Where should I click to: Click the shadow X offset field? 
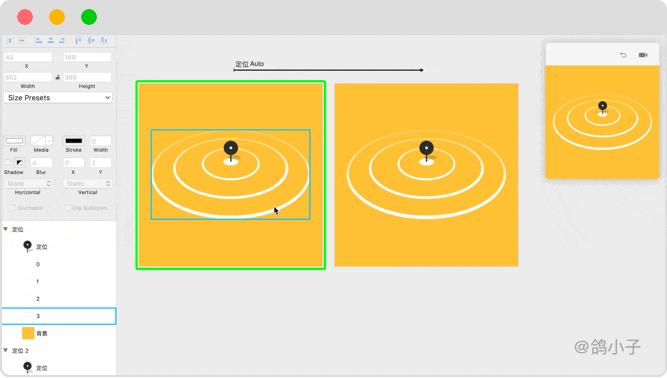point(73,162)
